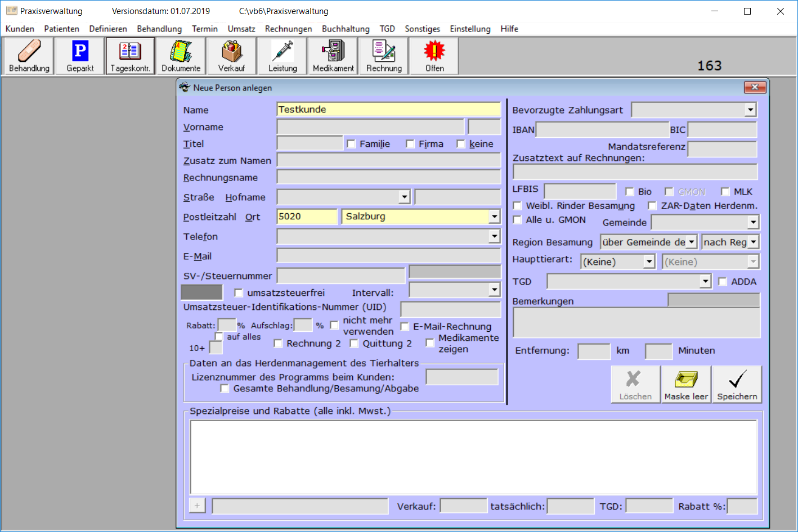
Task: Open the TGD dropdown
Action: click(706, 282)
